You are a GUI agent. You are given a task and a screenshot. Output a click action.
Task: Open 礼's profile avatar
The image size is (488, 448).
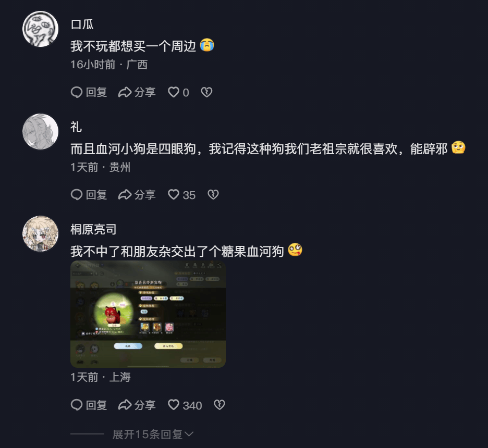tap(41, 131)
